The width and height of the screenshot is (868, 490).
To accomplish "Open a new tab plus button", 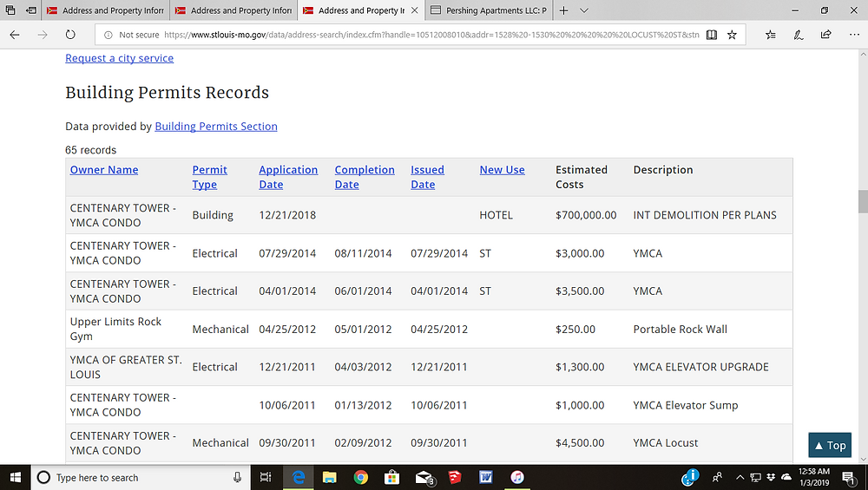I will coord(563,10).
